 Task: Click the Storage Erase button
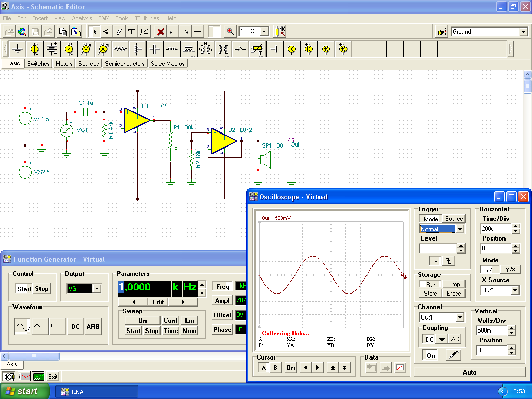click(x=454, y=294)
